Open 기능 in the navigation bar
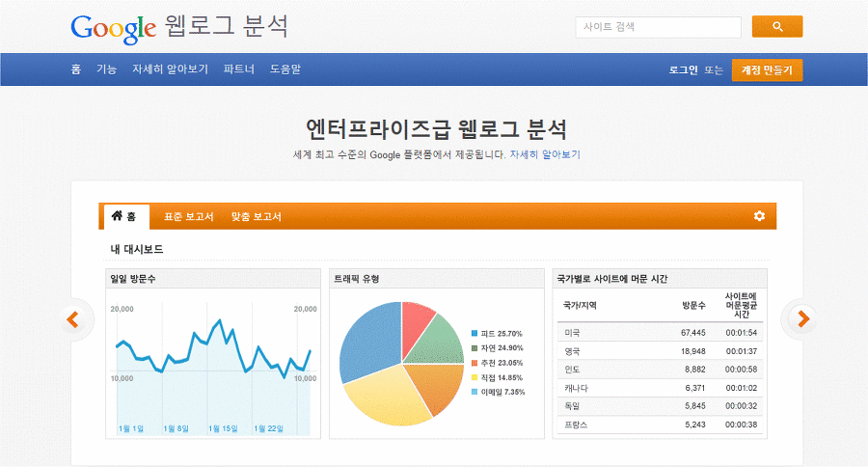 pyautogui.click(x=106, y=69)
